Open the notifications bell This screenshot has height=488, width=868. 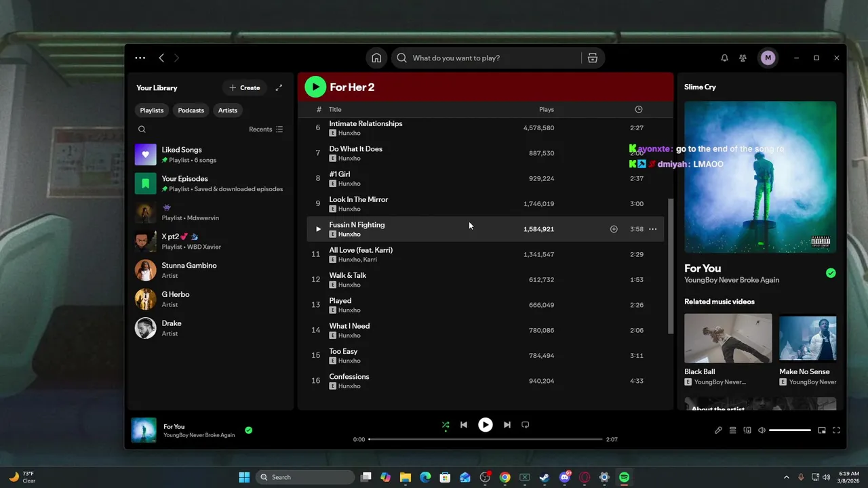tap(724, 58)
